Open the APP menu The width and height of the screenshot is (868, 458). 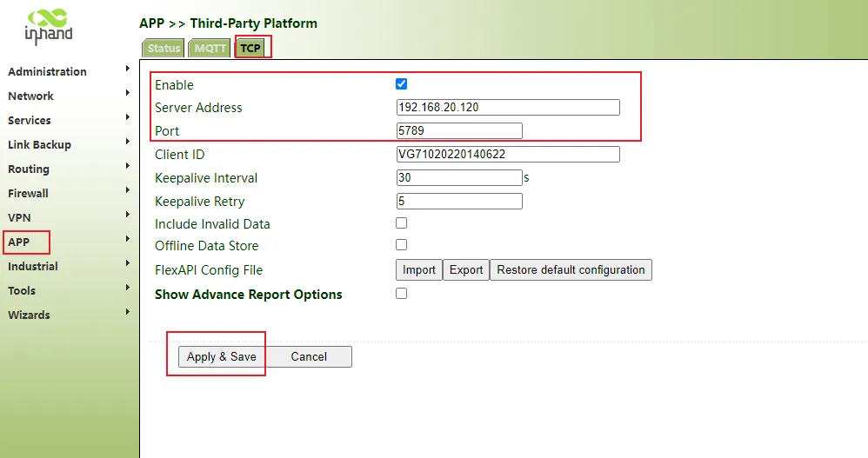click(19, 242)
